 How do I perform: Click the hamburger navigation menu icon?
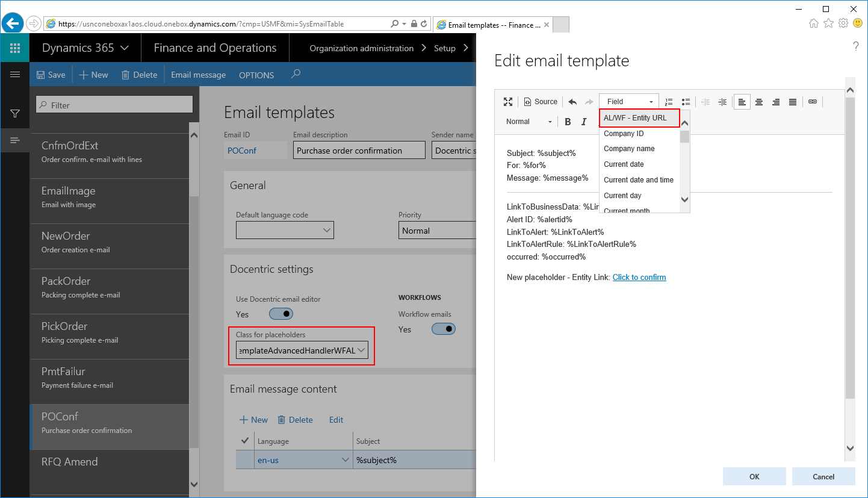[x=15, y=75]
